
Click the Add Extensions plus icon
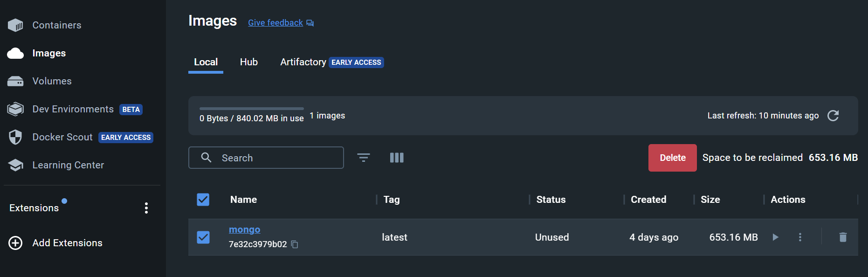[x=15, y=243]
